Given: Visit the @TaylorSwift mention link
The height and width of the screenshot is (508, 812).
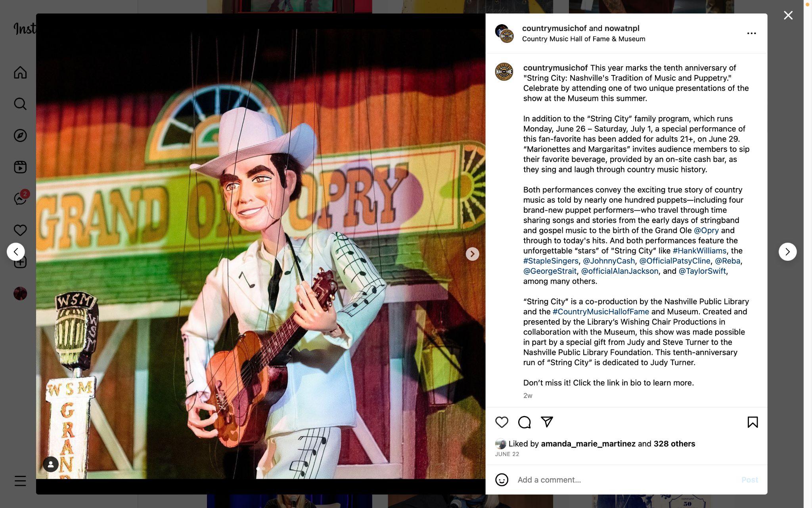Looking at the screenshot, I should [703, 271].
